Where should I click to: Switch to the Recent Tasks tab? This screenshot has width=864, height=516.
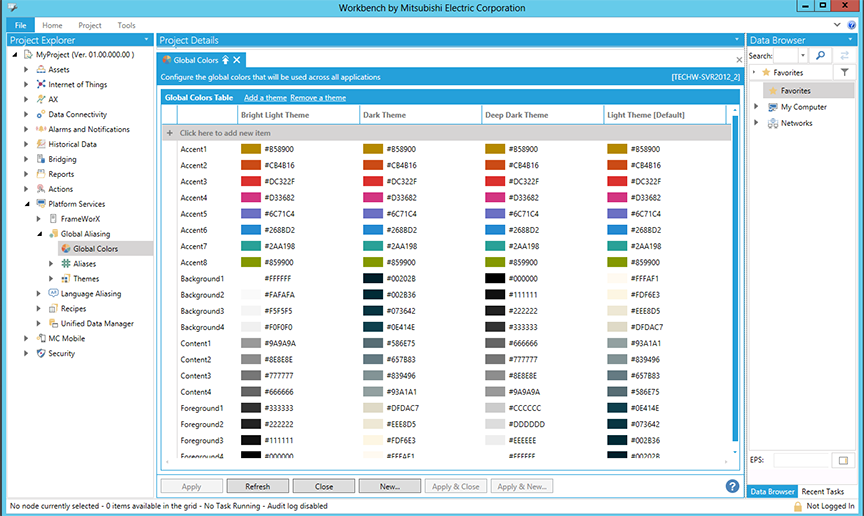[x=822, y=492]
